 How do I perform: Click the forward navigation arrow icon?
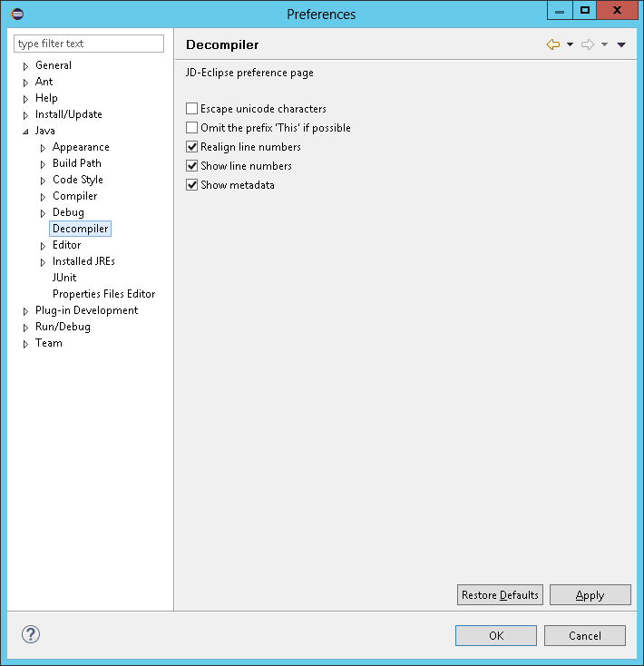[587, 44]
